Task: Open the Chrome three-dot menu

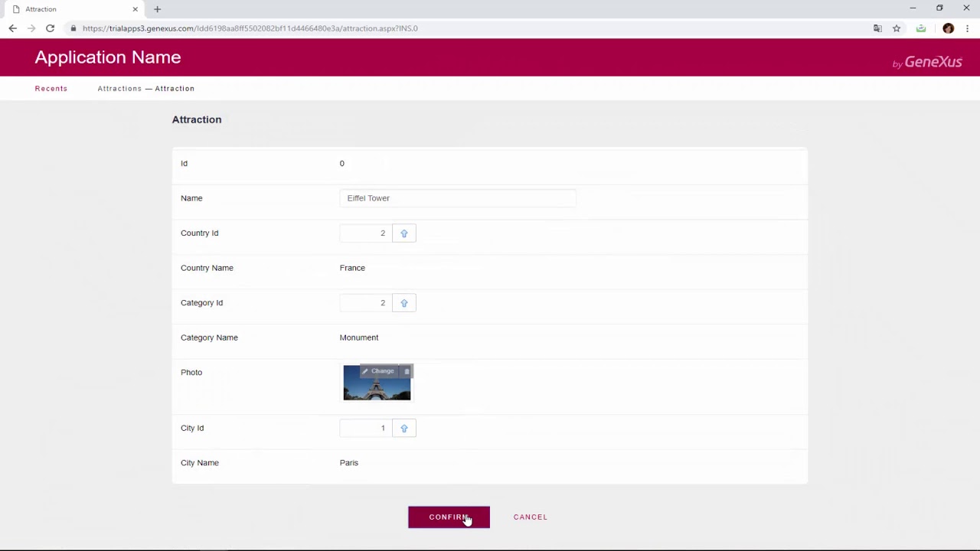Action: click(x=967, y=28)
